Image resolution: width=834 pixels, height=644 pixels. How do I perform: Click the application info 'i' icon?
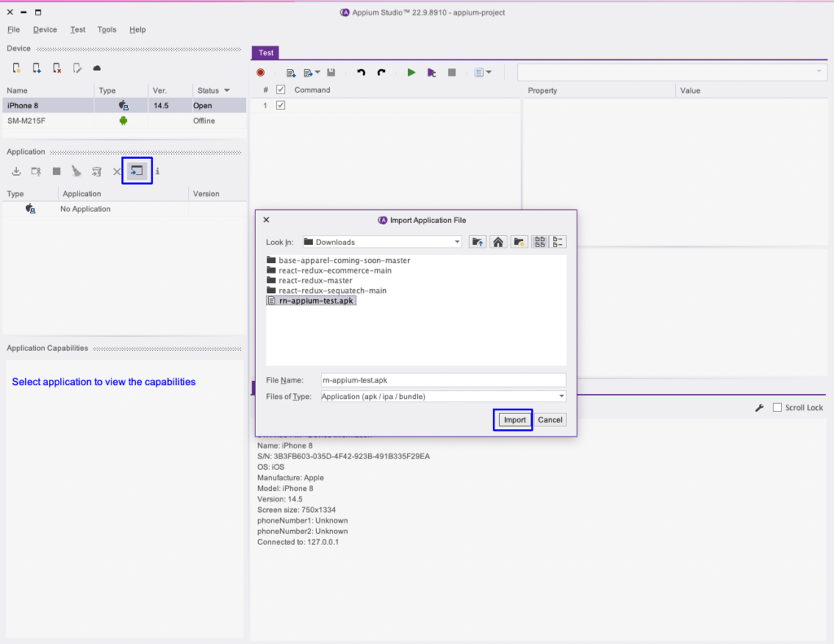click(157, 171)
